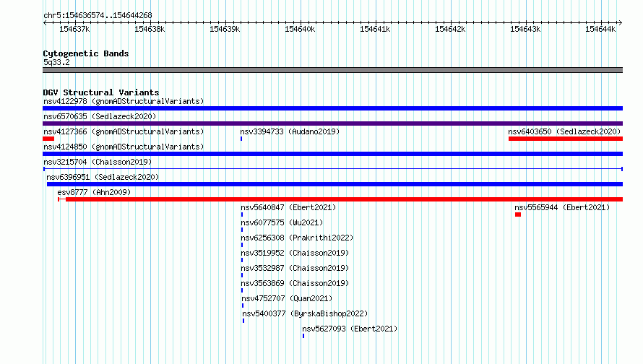Click the blue marker under nsv3519952
This screenshot has height=364, width=643.
tap(242, 260)
